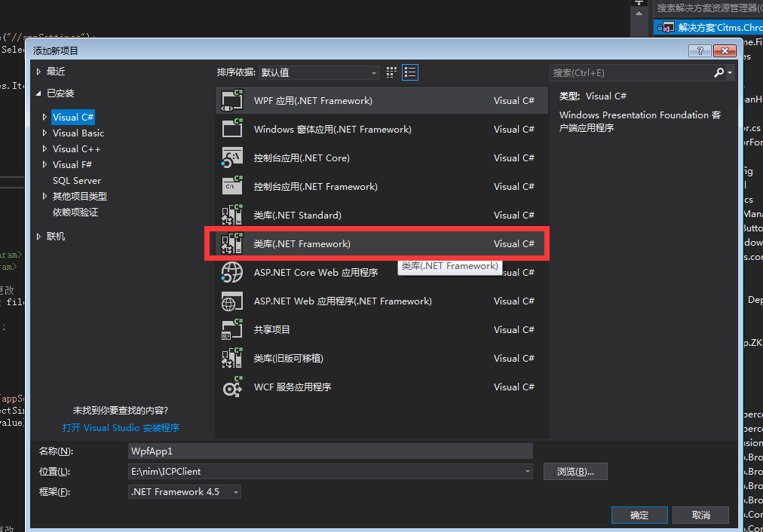Select the 类库(旧版可移植) row text
Screen dimensions: 763x532
(289, 359)
